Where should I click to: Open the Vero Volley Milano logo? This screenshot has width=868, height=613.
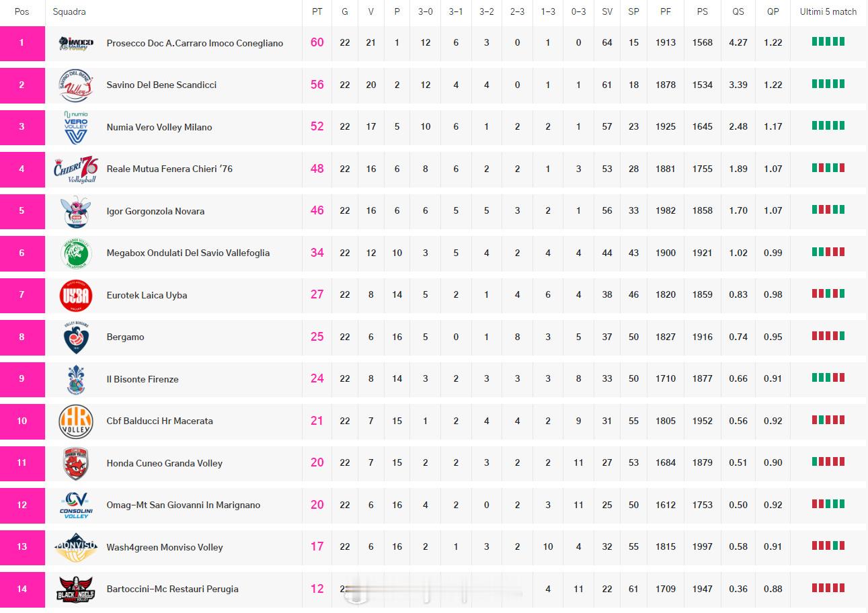76,127
